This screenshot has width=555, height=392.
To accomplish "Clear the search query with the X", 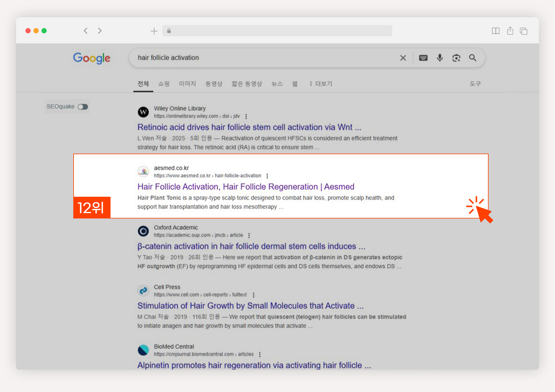I will tap(403, 58).
